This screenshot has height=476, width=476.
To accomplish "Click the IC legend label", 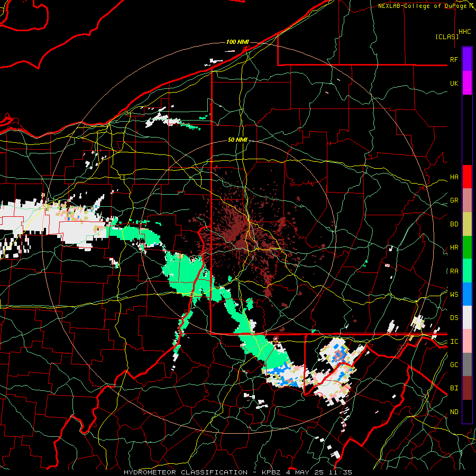I will 454,342.
